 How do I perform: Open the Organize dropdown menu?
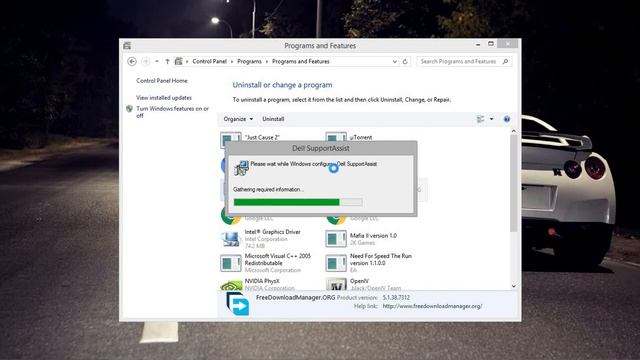point(238,119)
